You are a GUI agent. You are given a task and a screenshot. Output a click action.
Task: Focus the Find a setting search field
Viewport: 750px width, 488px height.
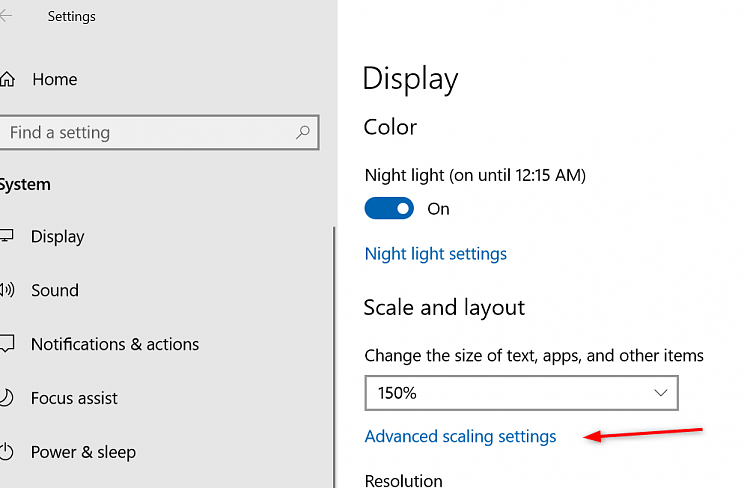pyautogui.click(x=150, y=132)
